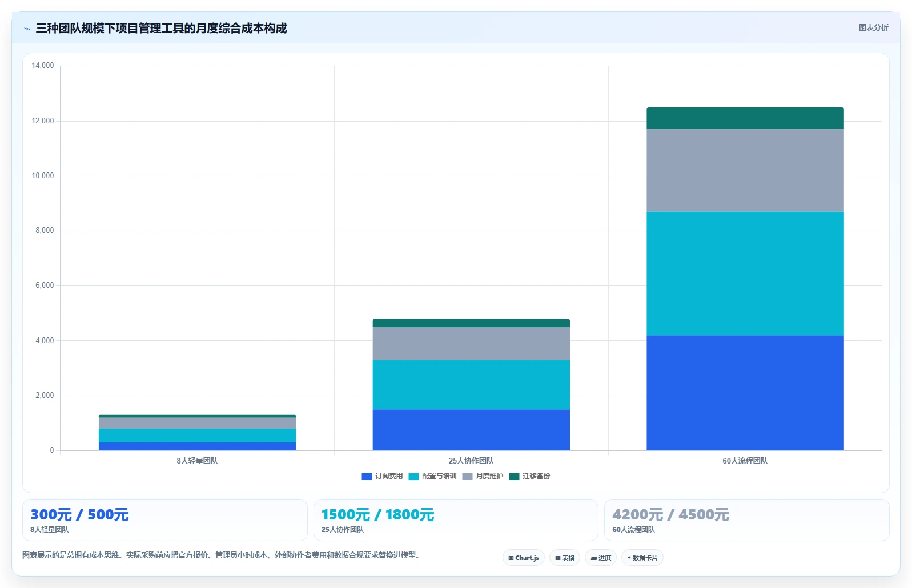This screenshot has width=912, height=588.
Task: Toggle the 订阅费用 legend item
Action: (382, 476)
